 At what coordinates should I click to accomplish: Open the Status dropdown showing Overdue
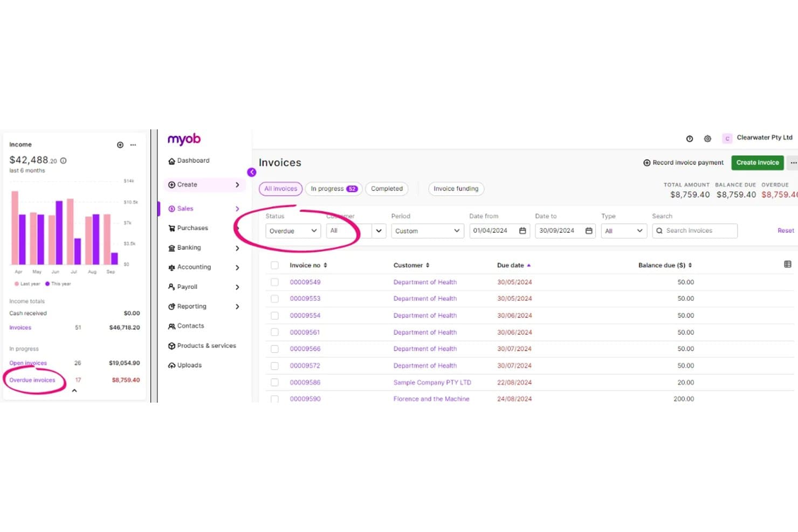(x=293, y=231)
